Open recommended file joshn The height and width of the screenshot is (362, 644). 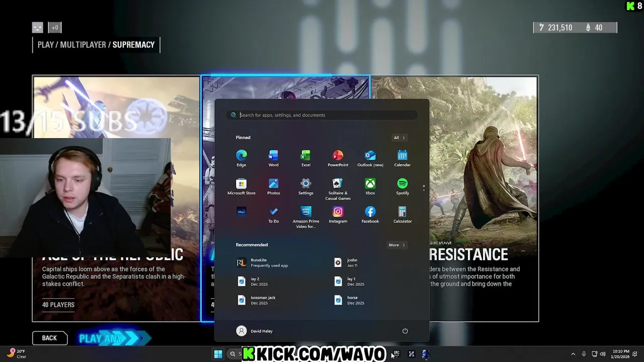[x=346, y=262]
